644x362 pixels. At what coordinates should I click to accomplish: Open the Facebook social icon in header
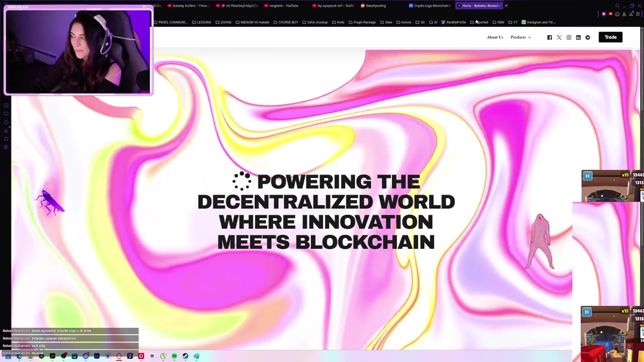pos(549,37)
